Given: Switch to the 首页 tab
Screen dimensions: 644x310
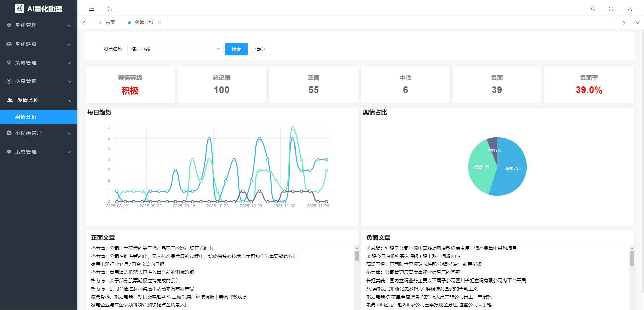Looking at the screenshot, I should tap(110, 22).
